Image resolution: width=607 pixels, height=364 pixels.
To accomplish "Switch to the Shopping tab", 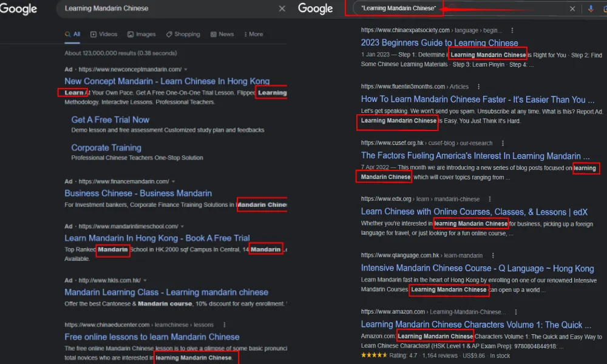I will (183, 34).
